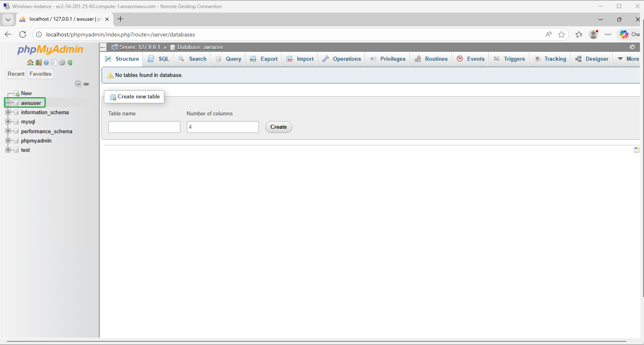This screenshot has height=345, width=644.
Task: Open the SQL tab
Action: [x=159, y=59]
